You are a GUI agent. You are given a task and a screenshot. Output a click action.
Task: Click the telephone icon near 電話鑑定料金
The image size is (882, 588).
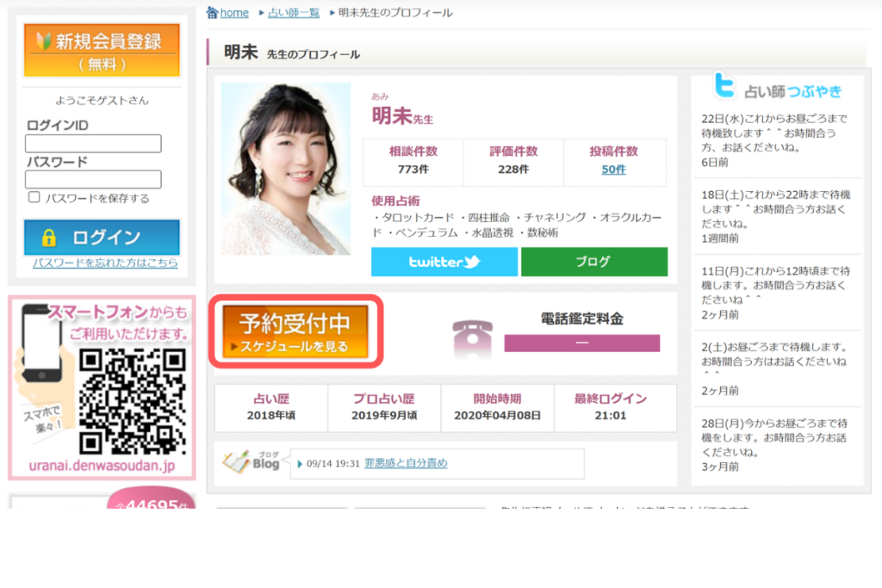(x=472, y=337)
